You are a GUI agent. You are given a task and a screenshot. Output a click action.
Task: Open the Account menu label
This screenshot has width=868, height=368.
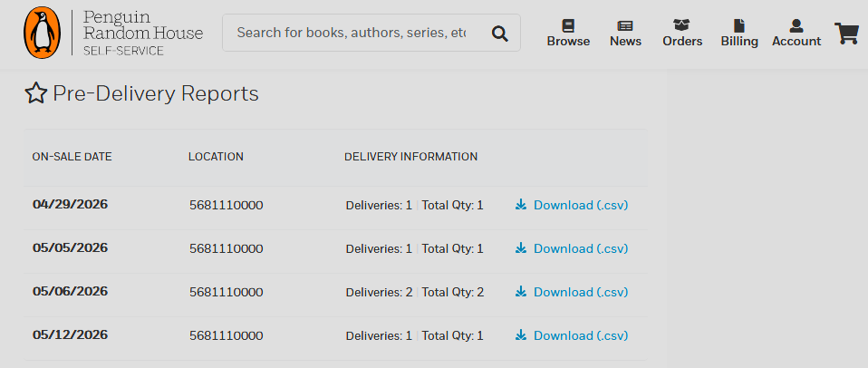coord(796,42)
